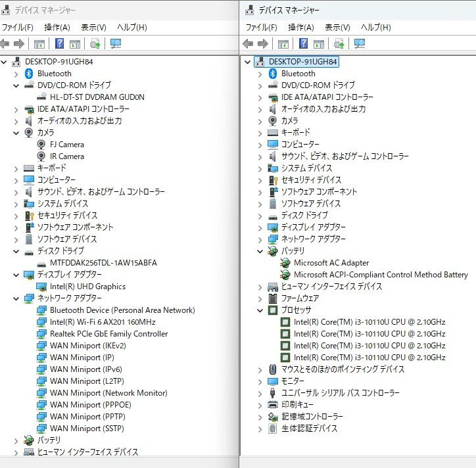Select MTFDDAK256TDL-1AW15ABFA disk
This screenshot has height=468, width=476.
[103, 263]
